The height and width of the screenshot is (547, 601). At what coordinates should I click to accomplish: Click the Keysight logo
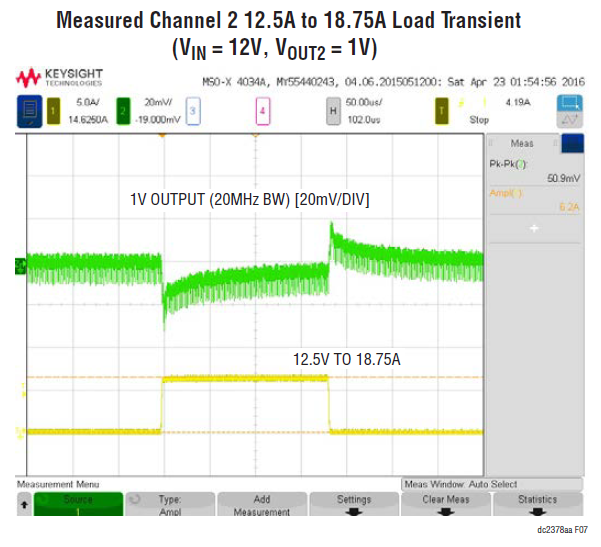pos(59,77)
